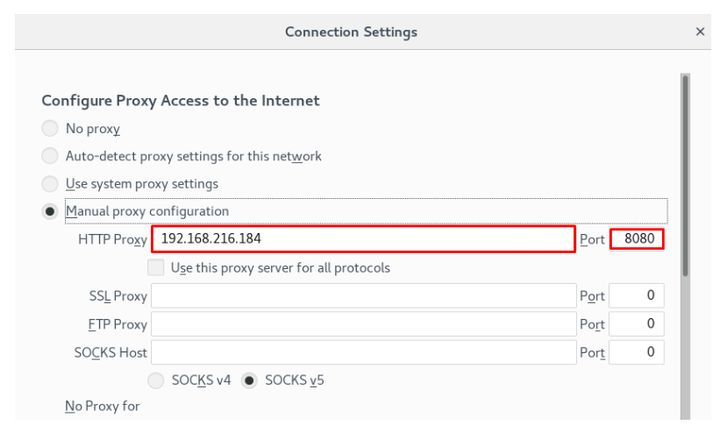Click the SSL Proxy address field

coord(363,296)
